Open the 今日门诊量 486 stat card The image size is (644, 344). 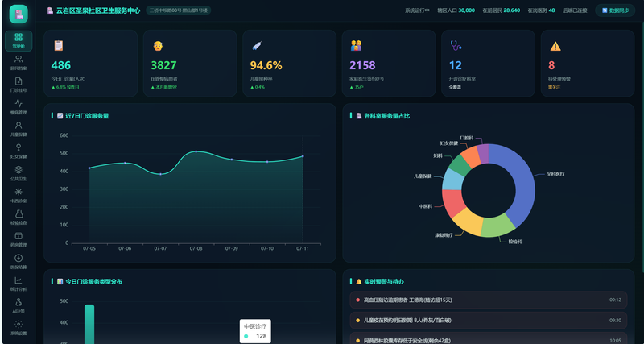tap(91, 64)
